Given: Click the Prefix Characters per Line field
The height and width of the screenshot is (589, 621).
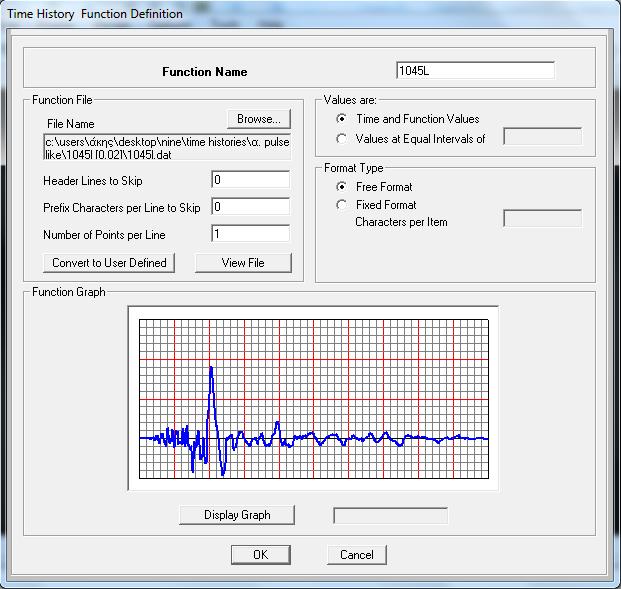Looking at the screenshot, I should (x=251, y=207).
